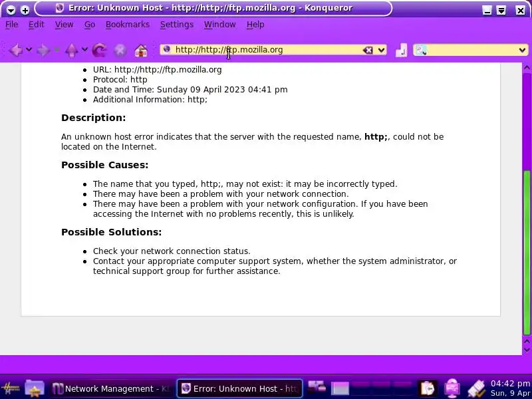Click into the location URL field
The height and width of the screenshot is (399, 532).
tap(267, 50)
